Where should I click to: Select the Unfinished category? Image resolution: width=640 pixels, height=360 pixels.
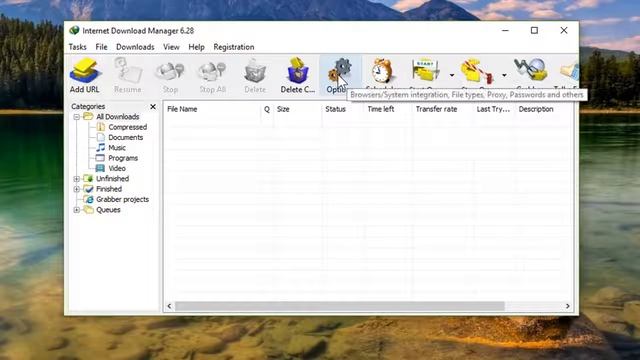(113, 178)
